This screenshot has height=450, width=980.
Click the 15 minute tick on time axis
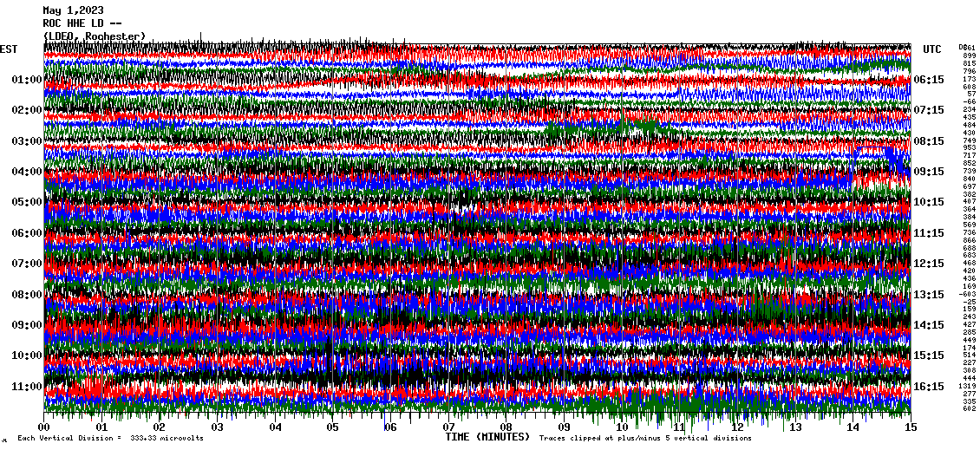(x=911, y=427)
